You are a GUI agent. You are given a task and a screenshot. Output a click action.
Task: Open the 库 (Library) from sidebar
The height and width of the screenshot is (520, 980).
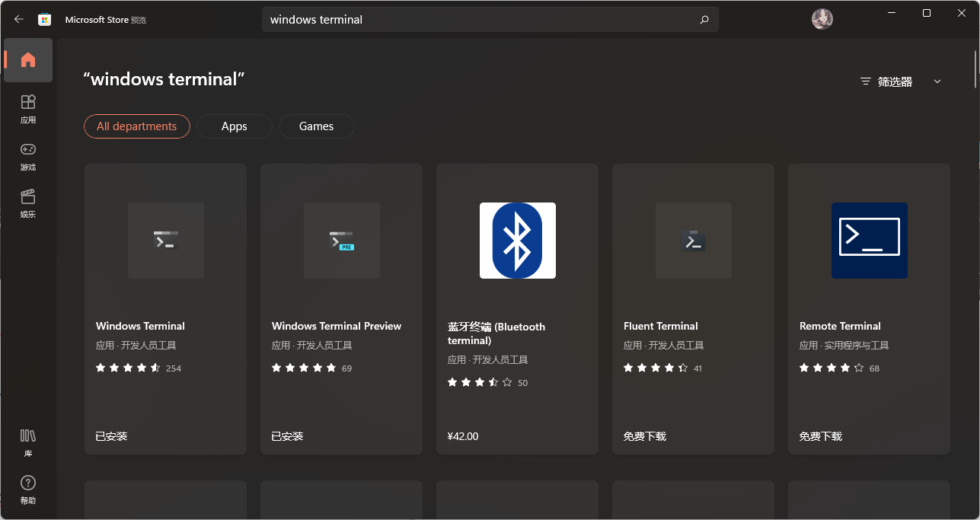click(x=27, y=442)
